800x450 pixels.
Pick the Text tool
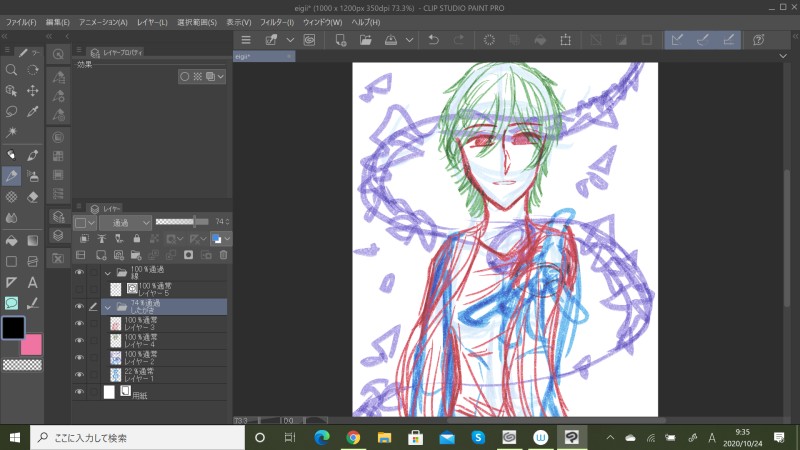[x=33, y=283]
